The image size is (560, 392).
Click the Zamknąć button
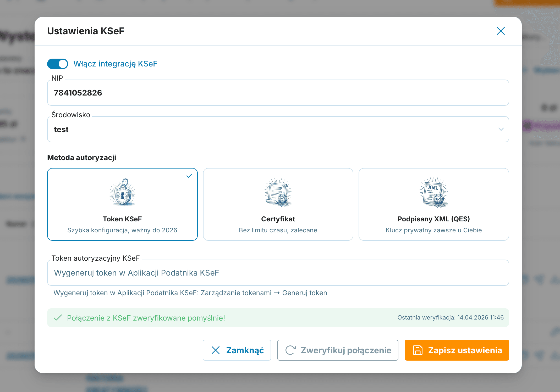click(237, 350)
